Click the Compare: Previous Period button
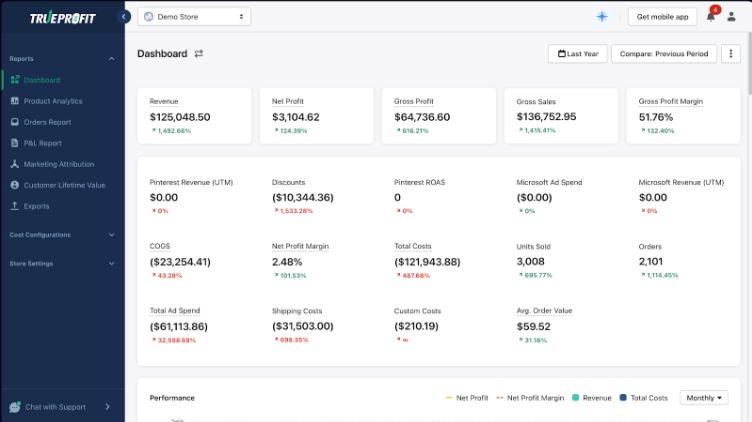This screenshot has height=422, width=752. pyautogui.click(x=663, y=54)
